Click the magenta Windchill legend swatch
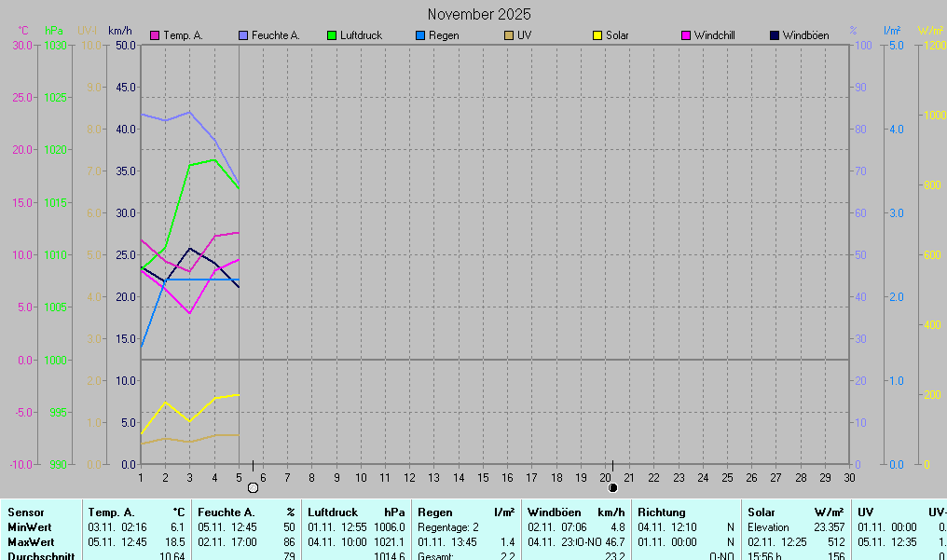Viewport: 947px width, 560px height. 686,35
